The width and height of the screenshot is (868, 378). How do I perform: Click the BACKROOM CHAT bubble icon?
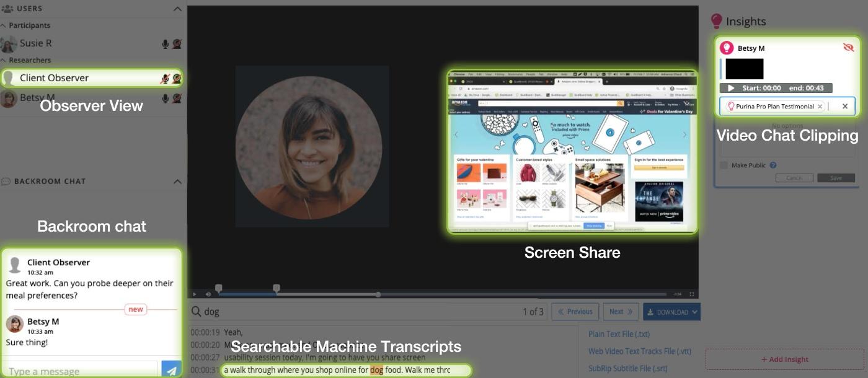[x=7, y=181]
